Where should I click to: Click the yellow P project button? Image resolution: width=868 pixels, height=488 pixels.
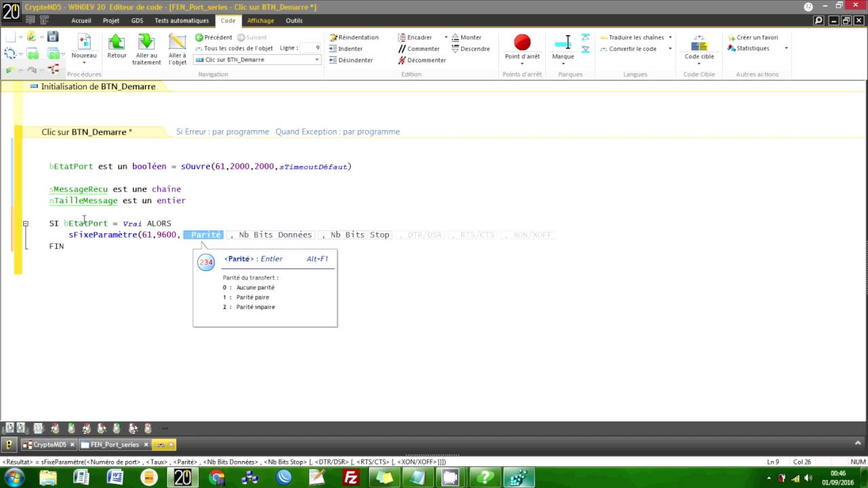pos(9,445)
